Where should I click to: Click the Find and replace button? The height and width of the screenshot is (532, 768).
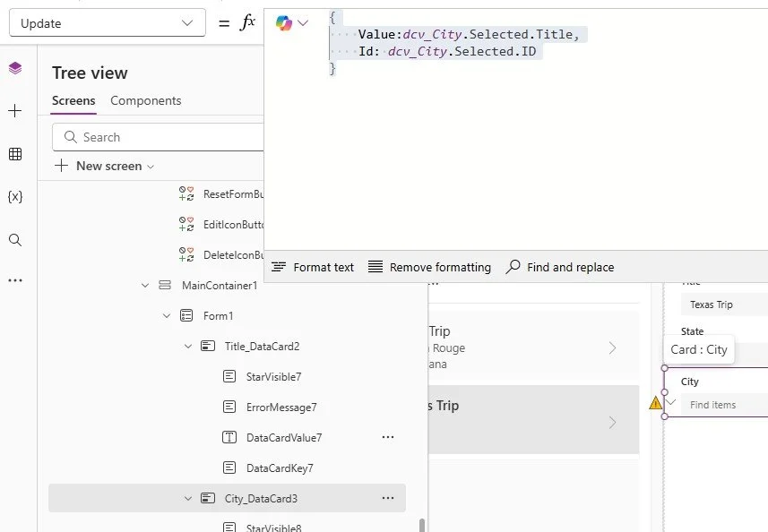tap(559, 267)
